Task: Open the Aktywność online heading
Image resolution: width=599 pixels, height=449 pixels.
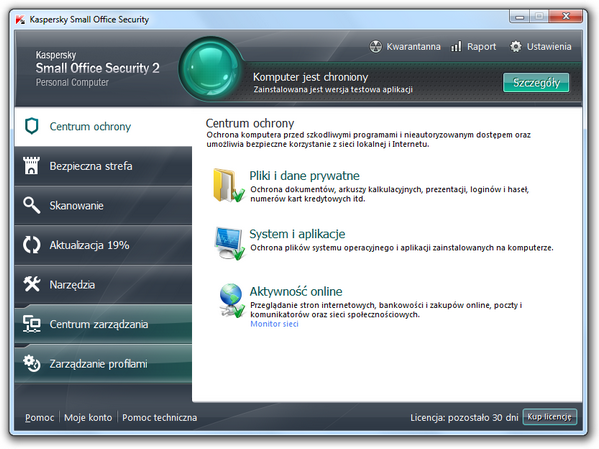Action: point(296,292)
